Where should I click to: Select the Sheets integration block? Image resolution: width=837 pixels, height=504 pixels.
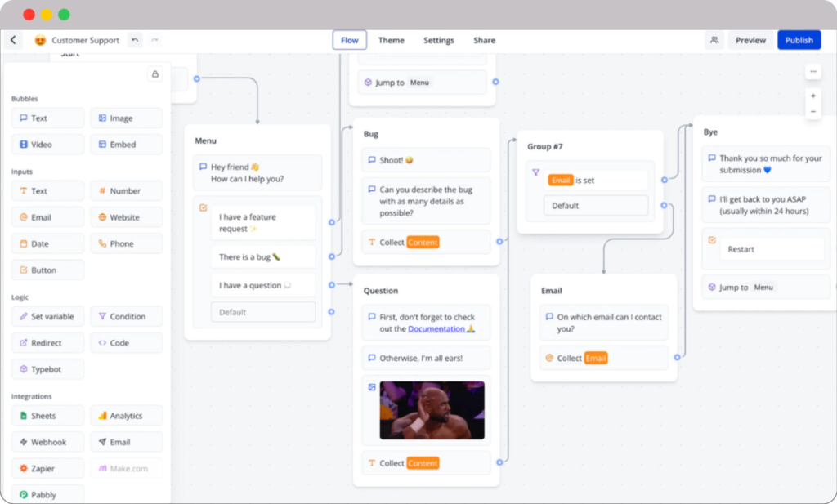click(47, 415)
